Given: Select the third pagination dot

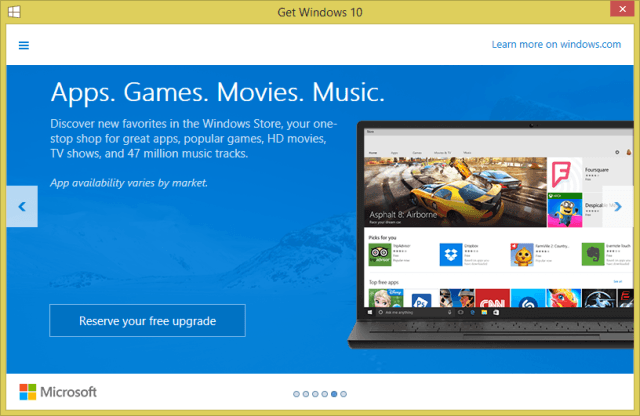Looking at the screenshot, I should [x=316, y=394].
